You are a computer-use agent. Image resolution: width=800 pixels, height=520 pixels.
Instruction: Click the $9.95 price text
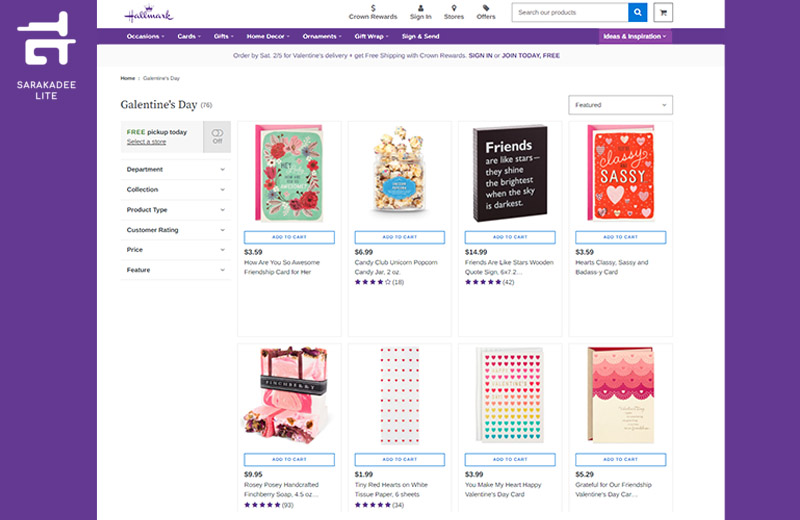(x=253, y=475)
